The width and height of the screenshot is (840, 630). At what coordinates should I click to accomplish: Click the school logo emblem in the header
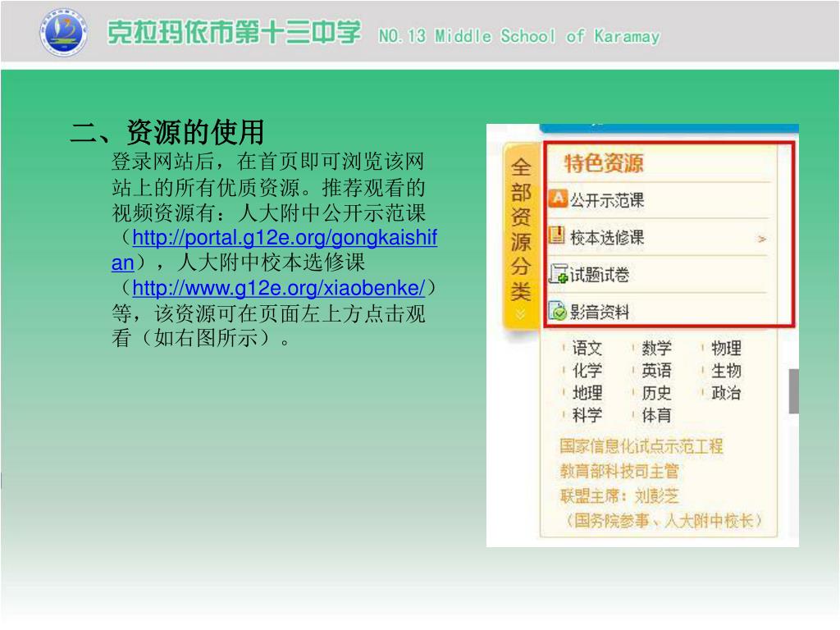(64, 32)
